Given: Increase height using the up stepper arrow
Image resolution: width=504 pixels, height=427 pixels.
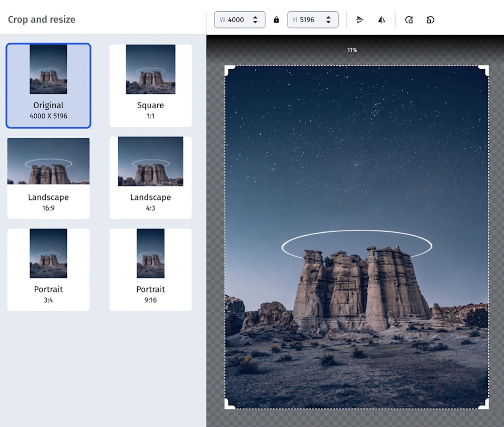Looking at the screenshot, I should 328,17.
